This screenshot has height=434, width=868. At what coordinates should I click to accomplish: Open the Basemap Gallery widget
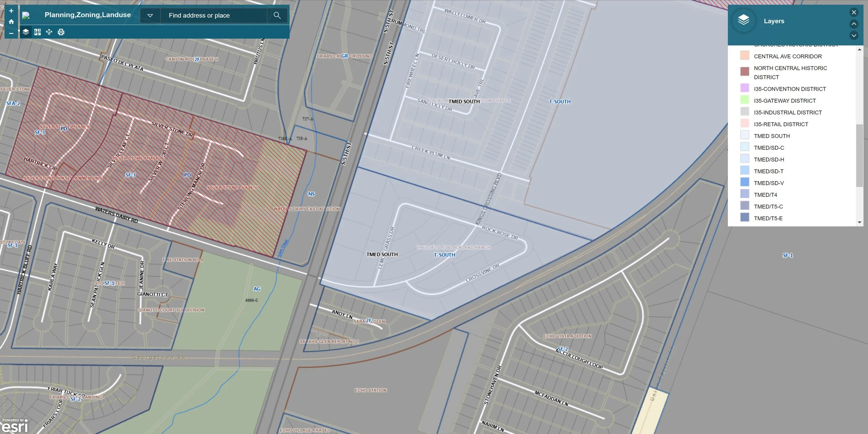point(37,32)
